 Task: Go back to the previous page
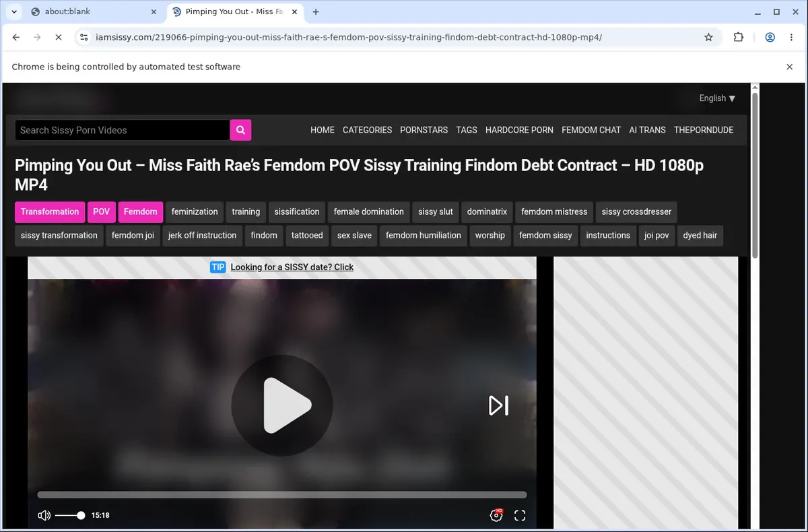pyautogui.click(x=17, y=38)
